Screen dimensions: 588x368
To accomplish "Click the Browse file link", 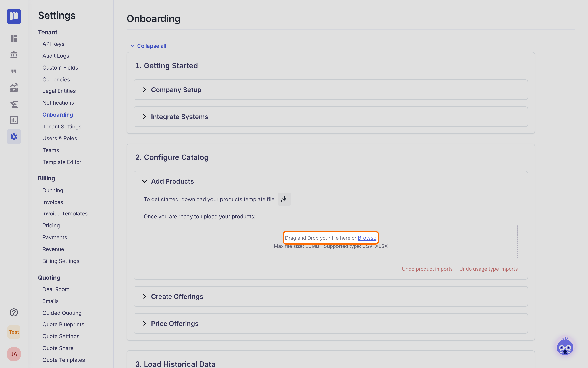I will click(x=367, y=238).
